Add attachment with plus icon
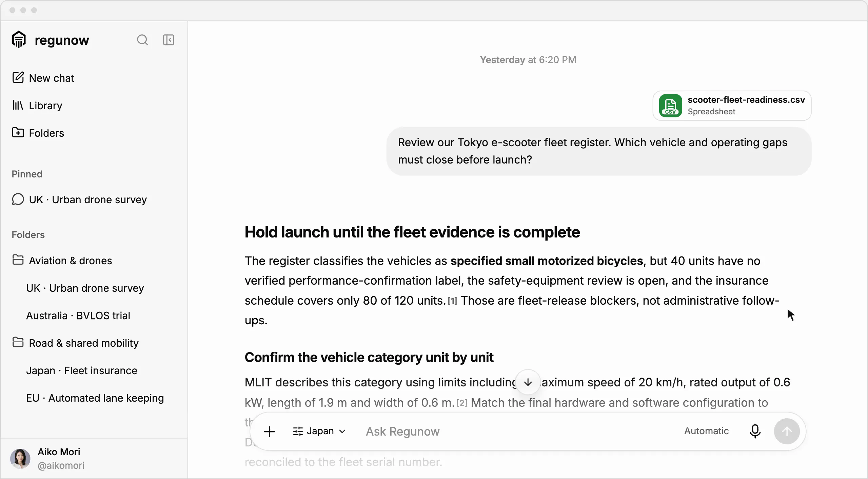The width and height of the screenshot is (868, 479). (x=270, y=432)
